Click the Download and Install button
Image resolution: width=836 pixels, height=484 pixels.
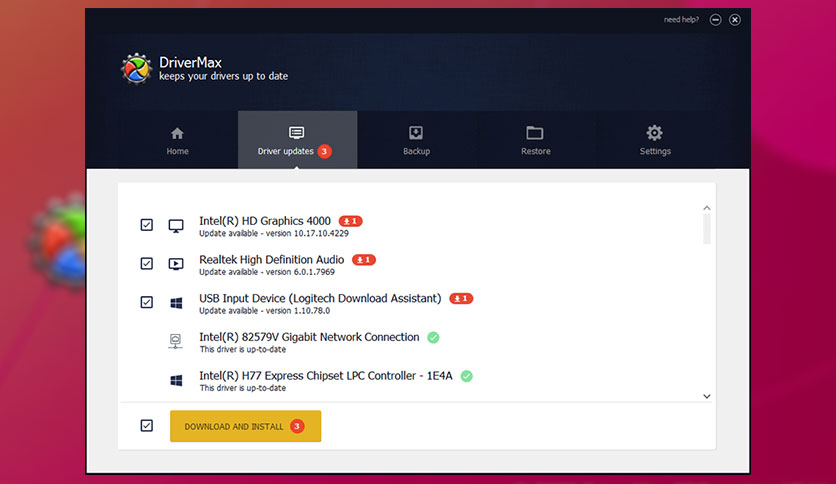(x=245, y=426)
